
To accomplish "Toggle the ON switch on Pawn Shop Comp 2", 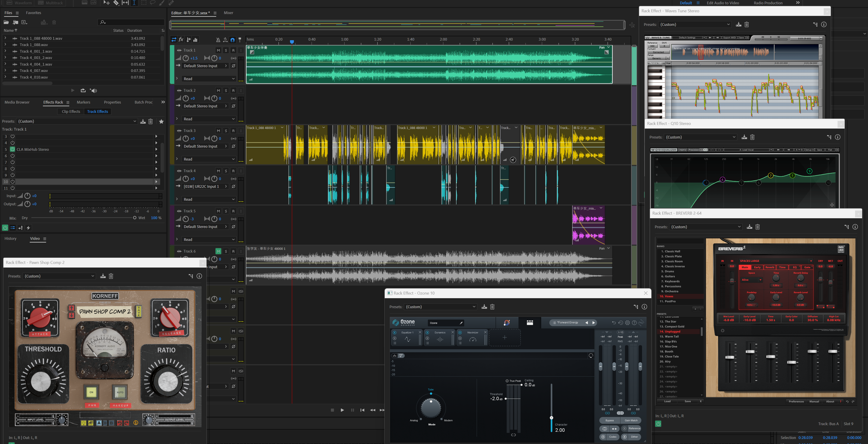I will tap(91, 392).
